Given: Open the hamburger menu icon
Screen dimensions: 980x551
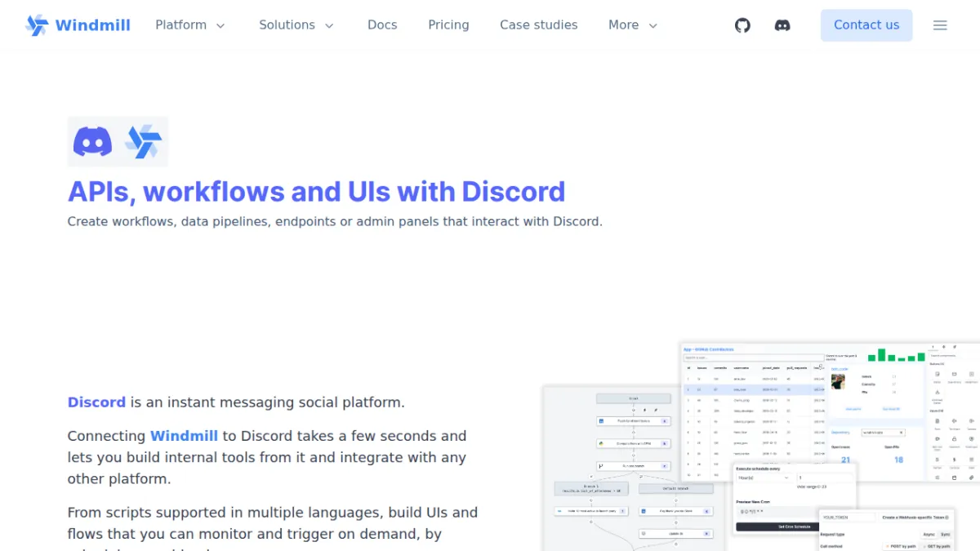Looking at the screenshot, I should click(x=940, y=25).
